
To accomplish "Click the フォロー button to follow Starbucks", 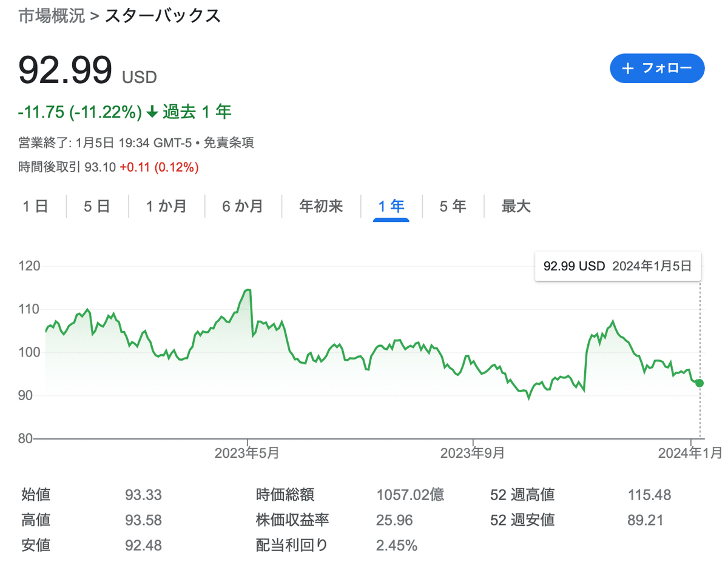I will point(657,69).
